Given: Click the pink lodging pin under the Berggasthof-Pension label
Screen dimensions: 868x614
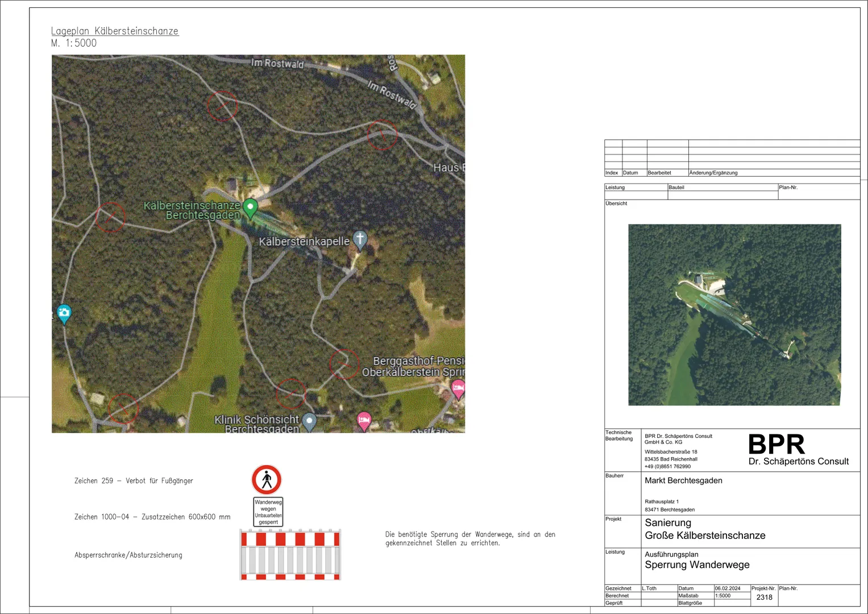Looking at the screenshot, I should click(458, 389).
